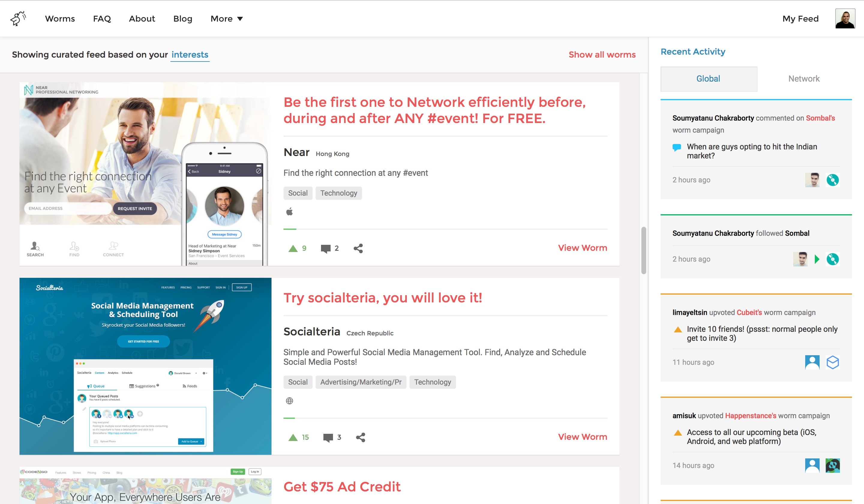This screenshot has width=864, height=504.
Task: Select the Global activity tab
Action: pos(708,79)
